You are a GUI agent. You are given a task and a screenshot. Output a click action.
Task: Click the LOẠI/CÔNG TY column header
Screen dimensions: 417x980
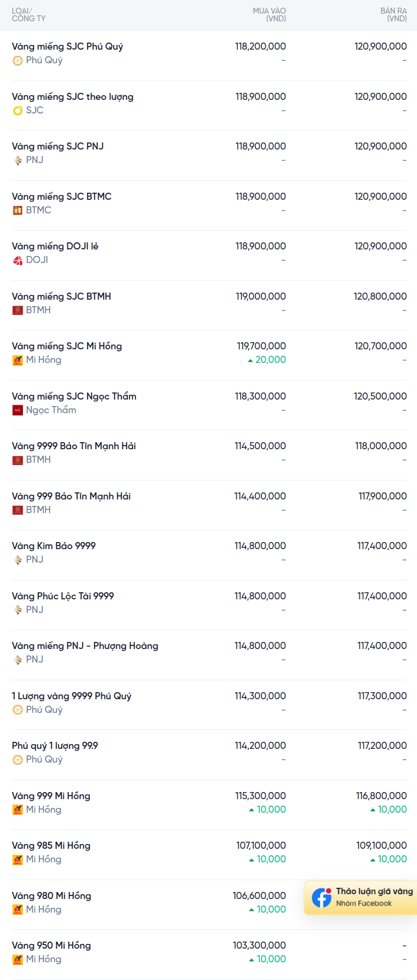click(x=28, y=15)
